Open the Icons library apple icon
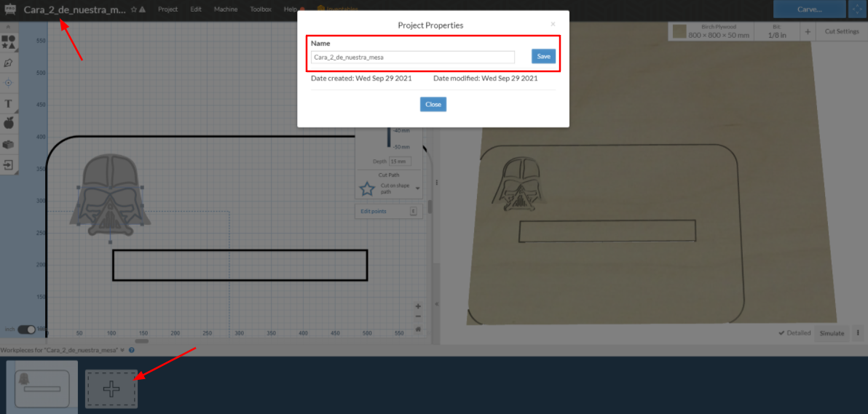The width and height of the screenshot is (868, 414). pos(8,123)
